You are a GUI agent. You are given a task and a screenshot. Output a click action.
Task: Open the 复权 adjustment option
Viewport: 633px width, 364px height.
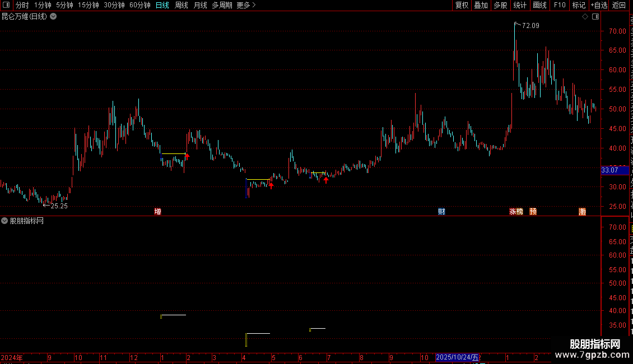point(462,5)
